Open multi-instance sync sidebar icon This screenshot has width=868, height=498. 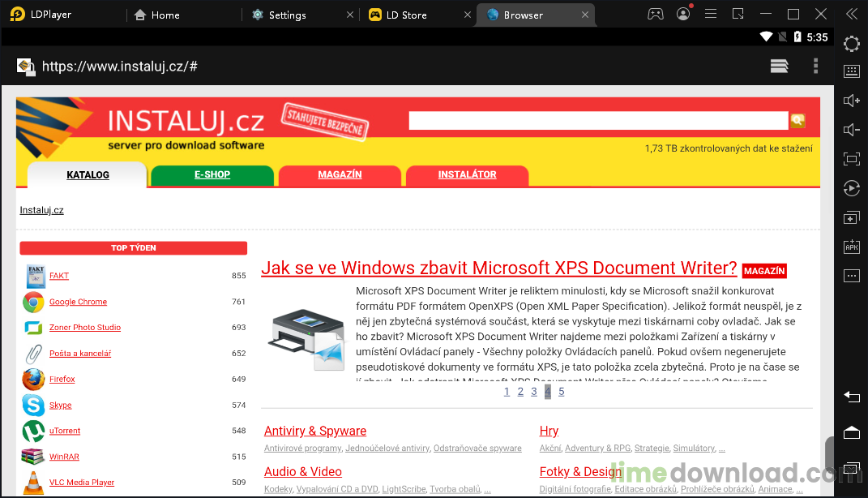coord(852,217)
